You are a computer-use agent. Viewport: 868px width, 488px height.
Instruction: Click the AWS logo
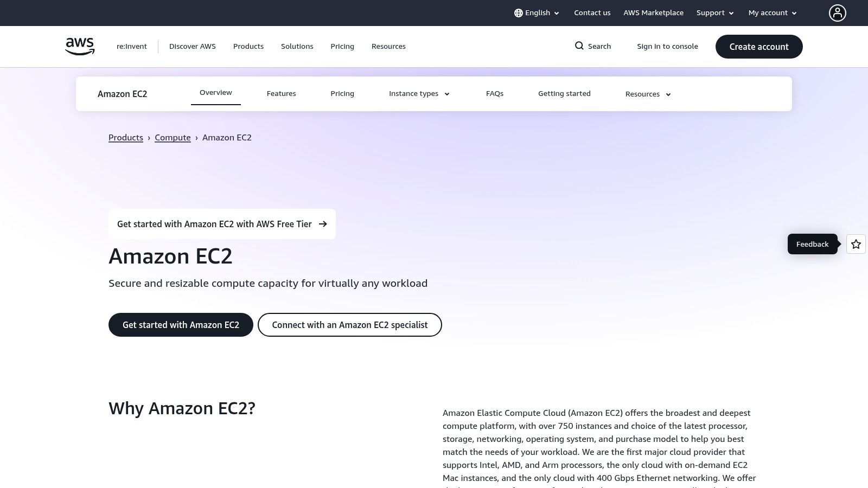[79, 46]
